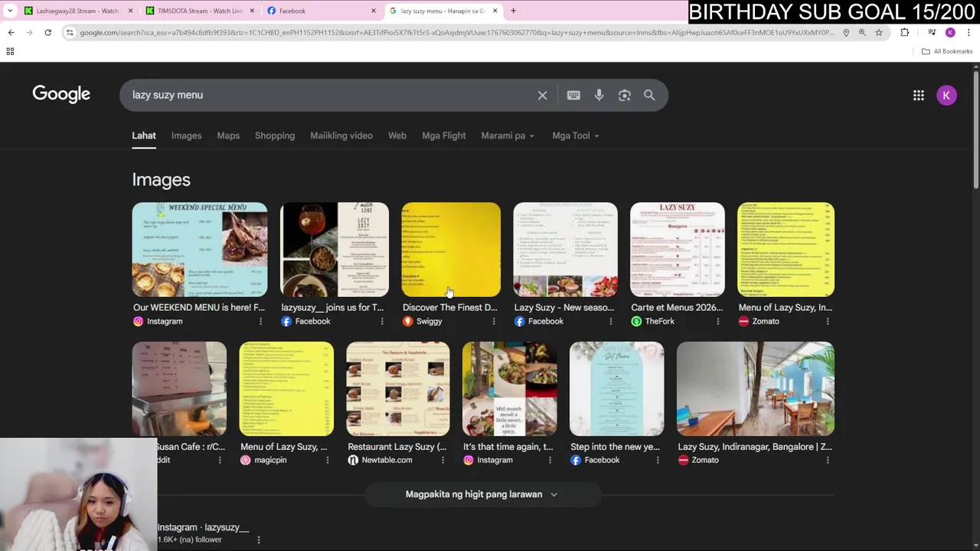The width and height of the screenshot is (980, 551).
Task: Expand Magpakita ng higit pang larawan
Action: [x=482, y=494]
